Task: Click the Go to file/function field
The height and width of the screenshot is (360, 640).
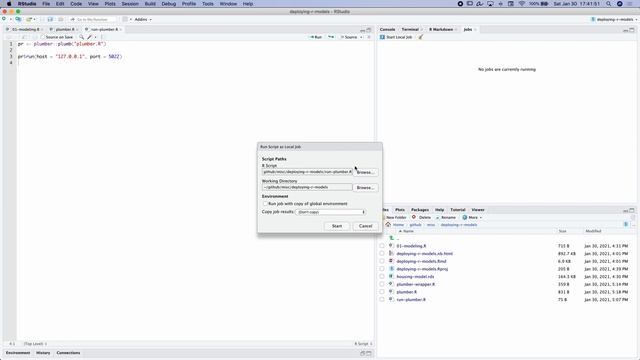Action: pyautogui.click(x=92, y=20)
